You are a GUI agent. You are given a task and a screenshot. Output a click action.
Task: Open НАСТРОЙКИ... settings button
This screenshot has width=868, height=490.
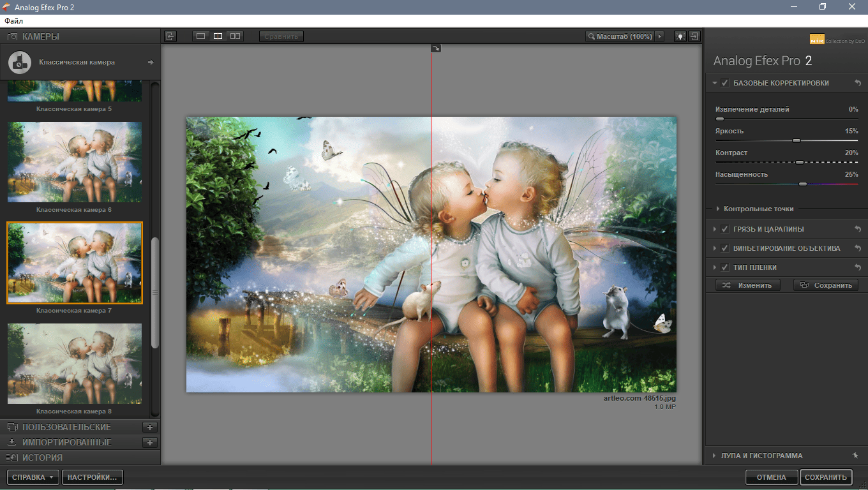coord(93,477)
